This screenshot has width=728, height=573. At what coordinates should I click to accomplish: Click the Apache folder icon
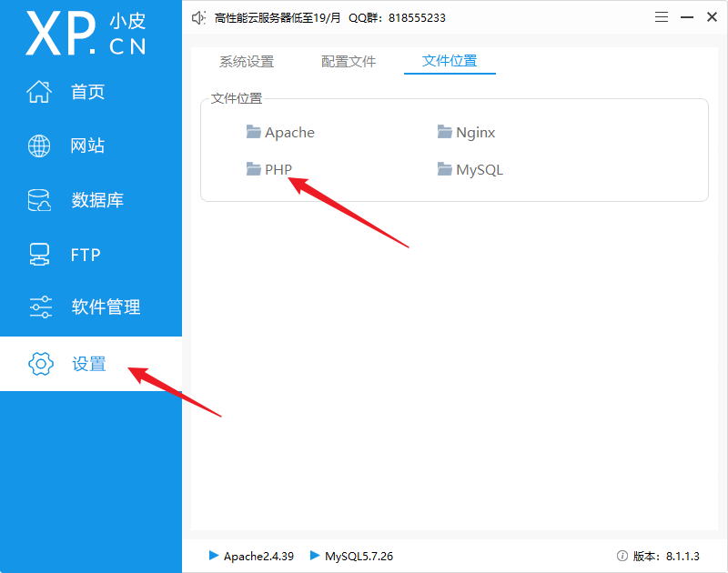click(x=254, y=132)
